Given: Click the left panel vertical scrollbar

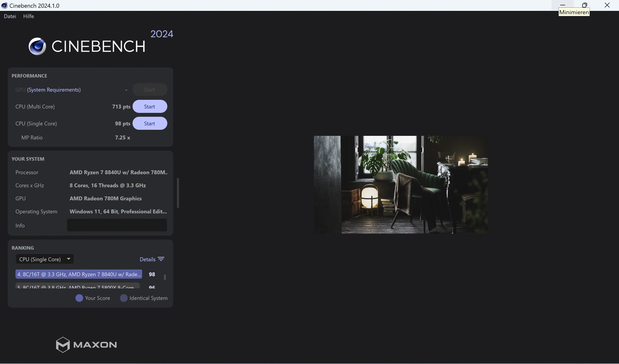Looking at the screenshot, I should tap(178, 193).
